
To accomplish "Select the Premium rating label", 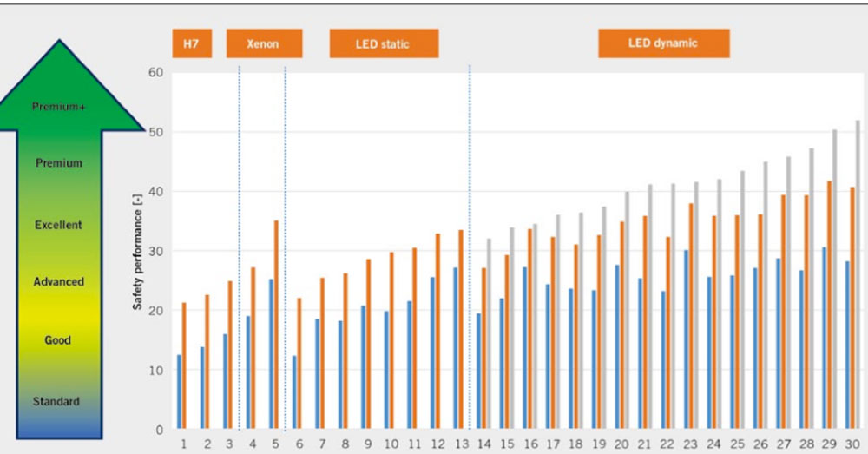I will (59, 163).
